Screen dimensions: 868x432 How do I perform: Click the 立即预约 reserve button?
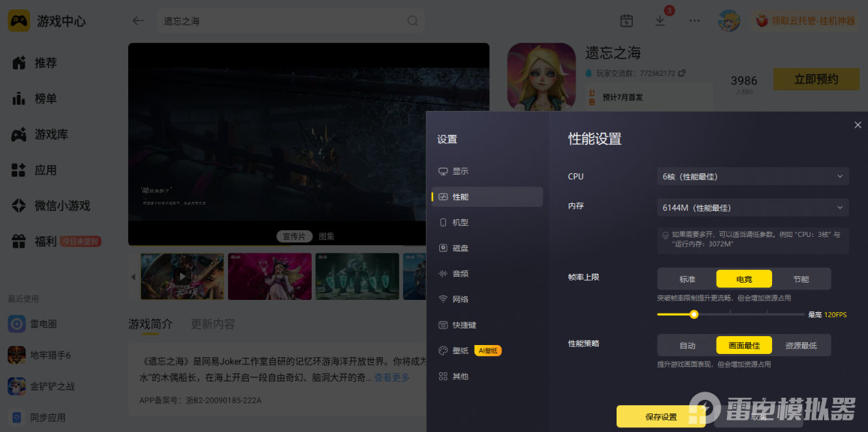tap(816, 79)
